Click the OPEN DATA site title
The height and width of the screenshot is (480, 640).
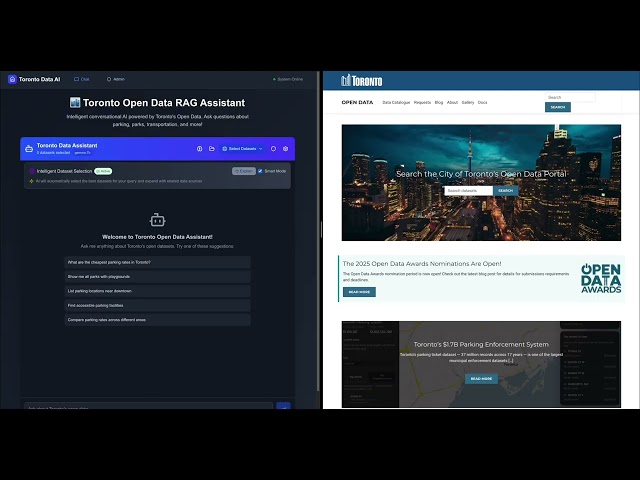[357, 102]
